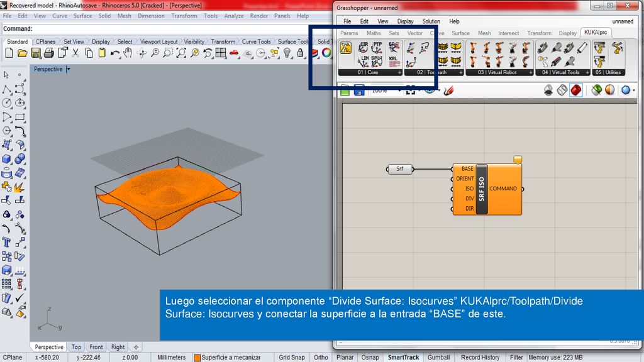Click the red car render icon
644x362 pixels.
click(x=234, y=53)
